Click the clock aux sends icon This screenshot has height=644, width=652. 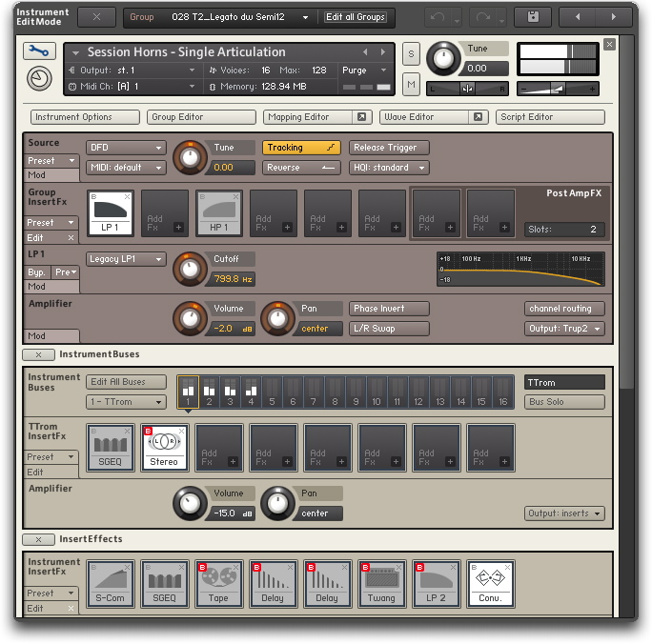39,78
